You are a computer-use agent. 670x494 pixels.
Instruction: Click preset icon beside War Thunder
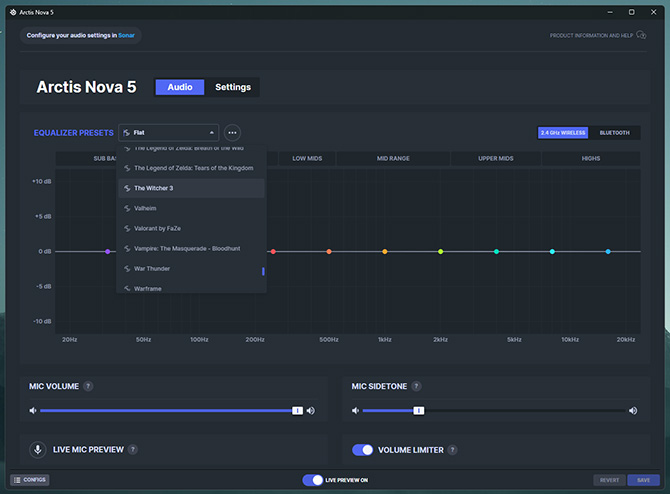tap(127, 268)
